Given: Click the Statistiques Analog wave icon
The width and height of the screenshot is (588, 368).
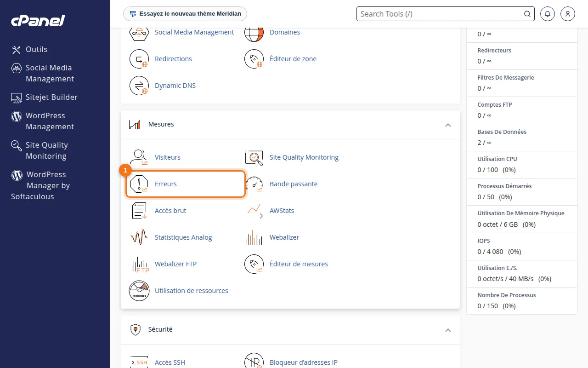Looking at the screenshot, I should coord(139,237).
